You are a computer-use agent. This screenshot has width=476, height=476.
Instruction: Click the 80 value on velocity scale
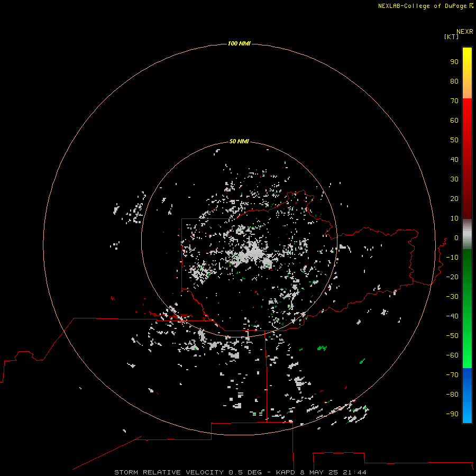pyautogui.click(x=454, y=81)
